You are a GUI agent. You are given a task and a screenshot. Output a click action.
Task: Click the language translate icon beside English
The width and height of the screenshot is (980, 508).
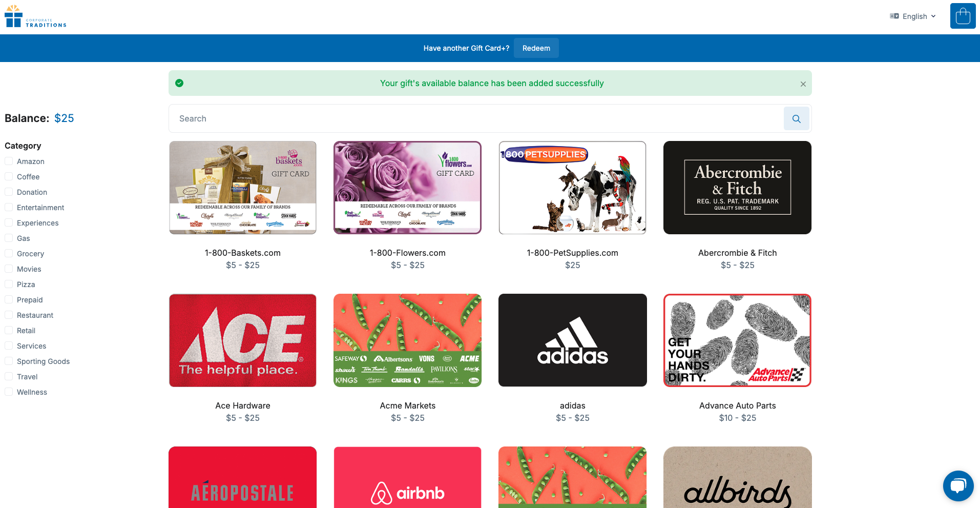coord(894,16)
